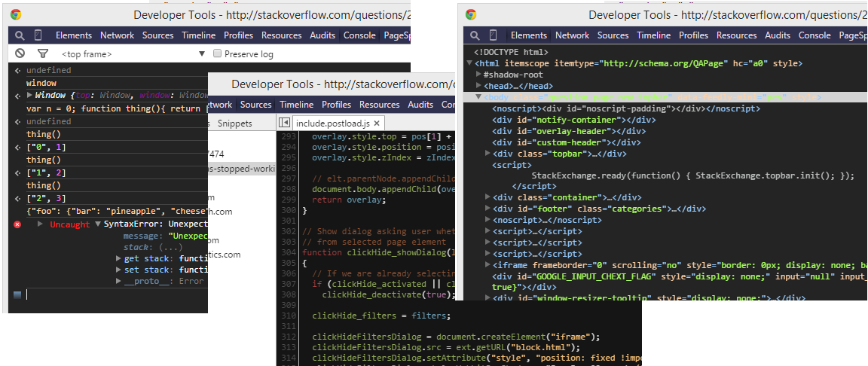Switch to Sources tab in the Console window
The image size is (868, 366).
[x=157, y=35]
